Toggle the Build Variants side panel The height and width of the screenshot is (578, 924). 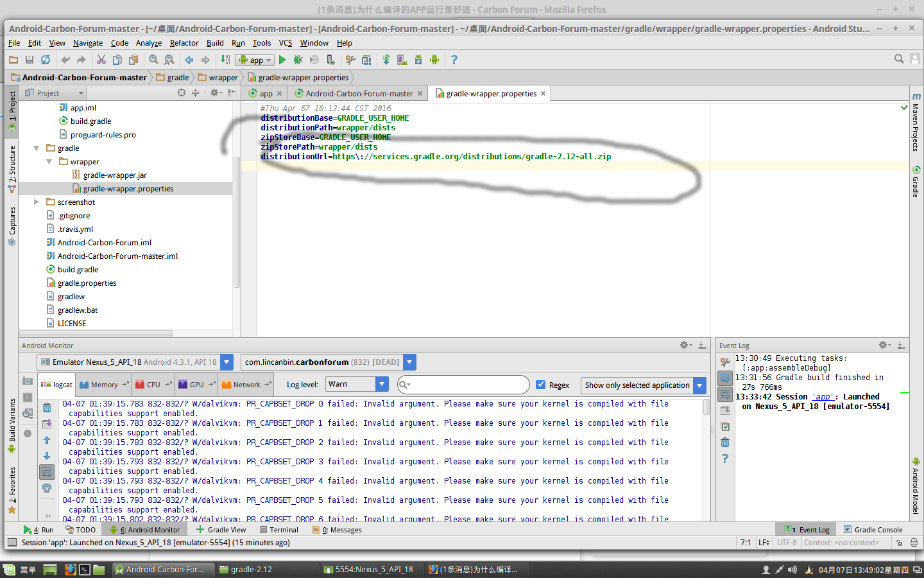(12, 425)
